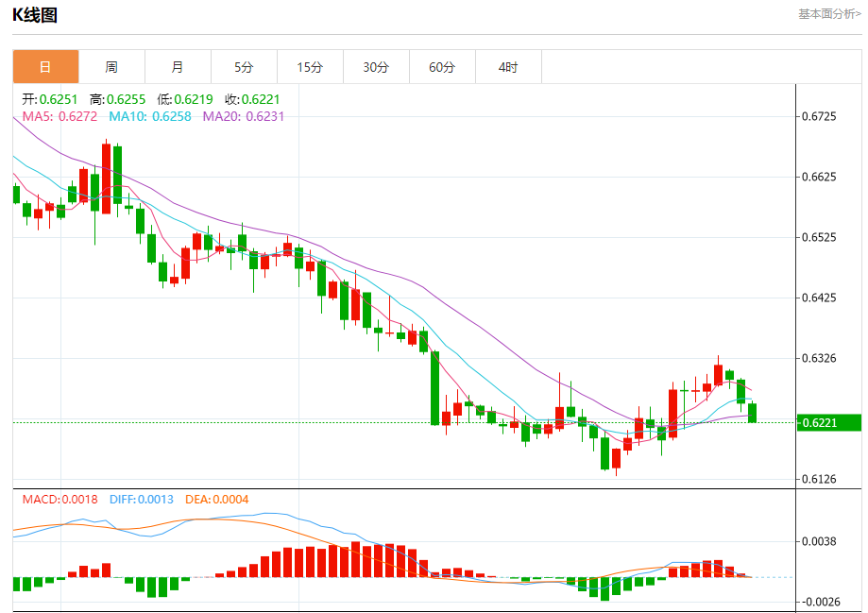The image size is (868, 613).
Task: Click the MA20 indicator label
Action: pyautogui.click(x=244, y=116)
